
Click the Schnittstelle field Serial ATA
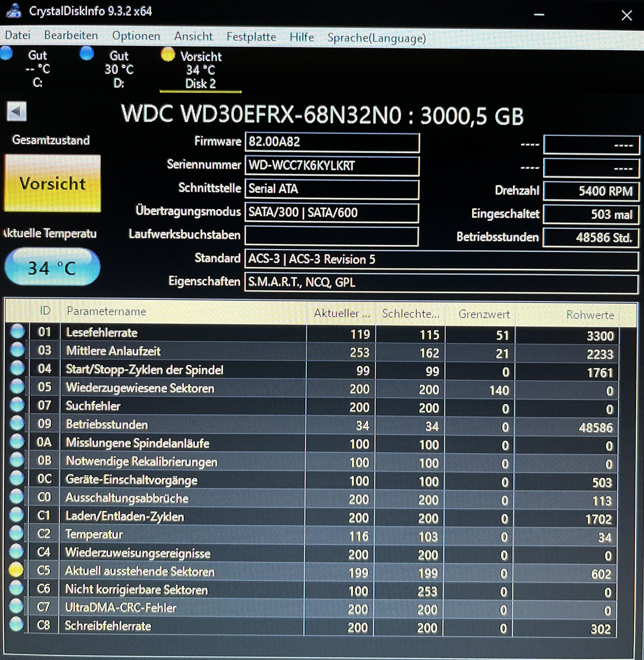coord(332,189)
